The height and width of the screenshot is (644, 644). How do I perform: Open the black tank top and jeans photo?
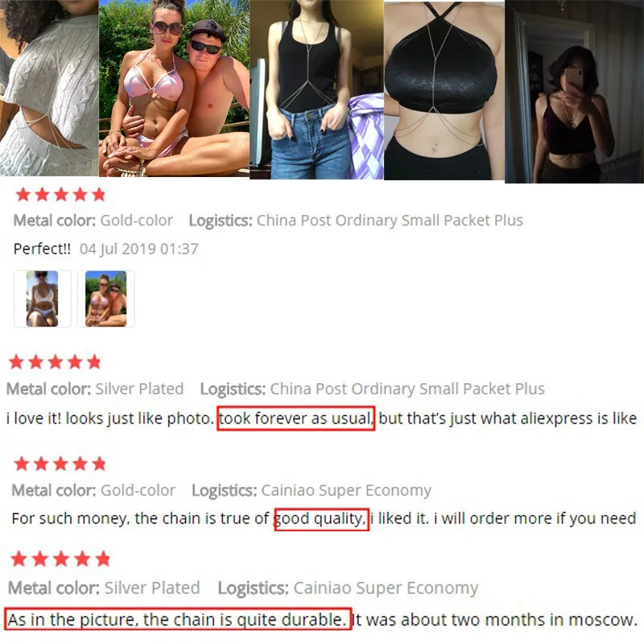coord(316,89)
